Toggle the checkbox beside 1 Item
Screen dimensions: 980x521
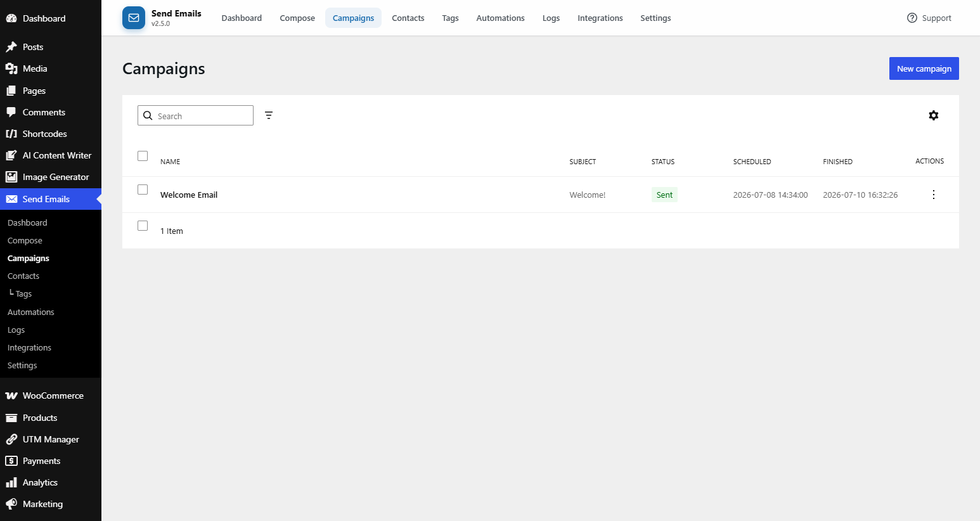(x=143, y=226)
